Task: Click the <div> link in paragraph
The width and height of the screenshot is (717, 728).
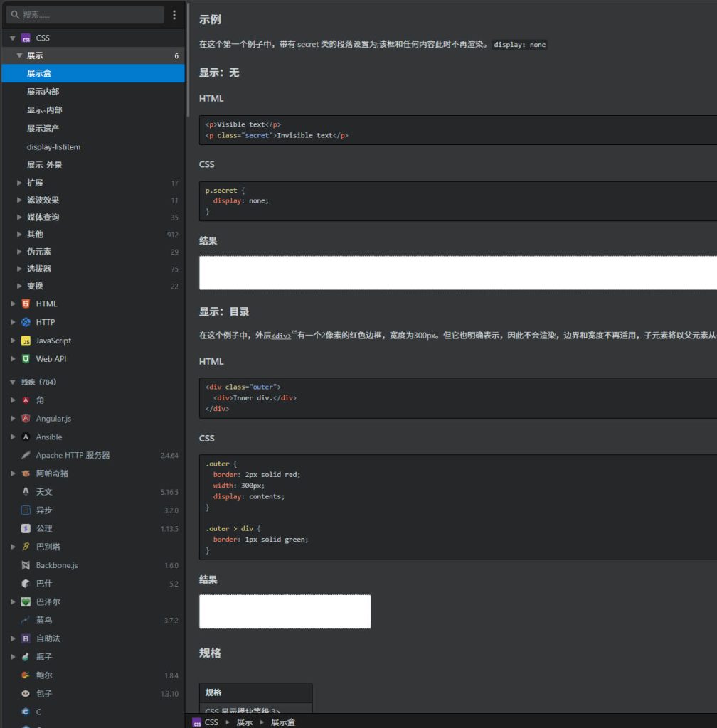Action: pos(281,336)
